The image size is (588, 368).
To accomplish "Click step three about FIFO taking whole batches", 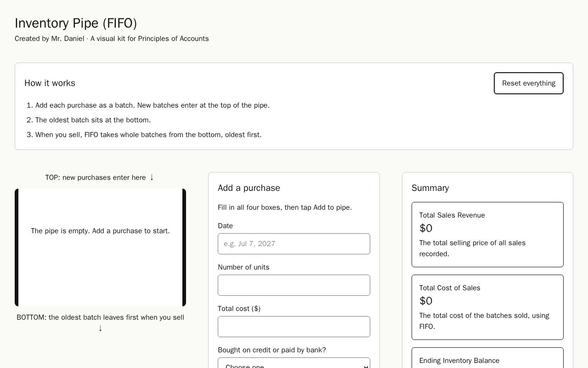I will 148,135.
